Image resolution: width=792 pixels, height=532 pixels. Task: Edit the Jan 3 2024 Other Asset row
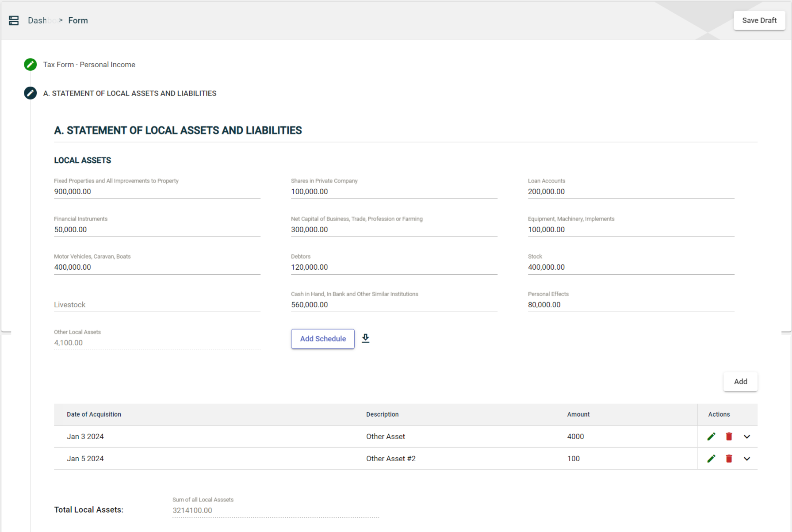click(x=711, y=436)
